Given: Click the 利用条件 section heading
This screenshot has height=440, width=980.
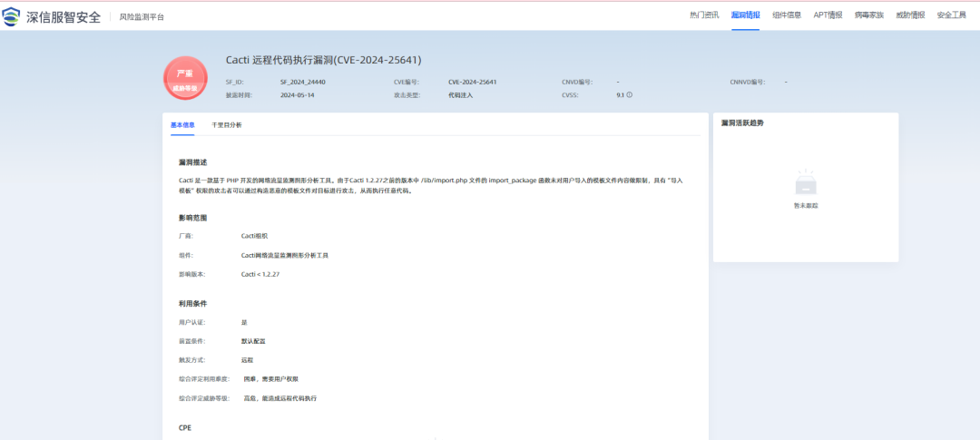Looking at the screenshot, I should (x=192, y=304).
